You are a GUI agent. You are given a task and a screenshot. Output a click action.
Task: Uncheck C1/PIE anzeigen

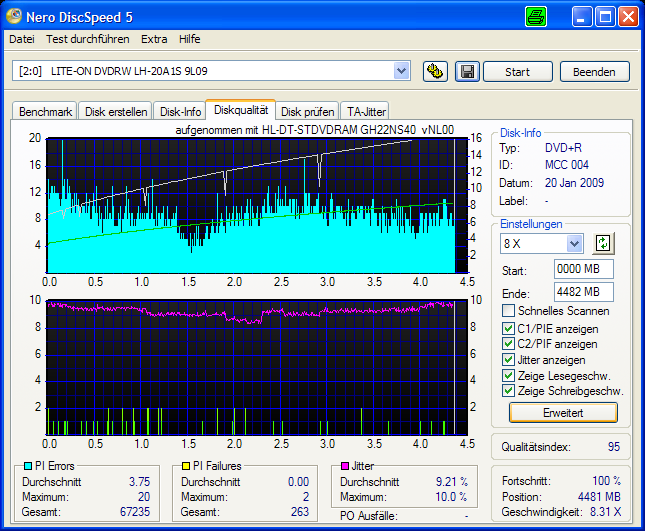pyautogui.click(x=508, y=329)
